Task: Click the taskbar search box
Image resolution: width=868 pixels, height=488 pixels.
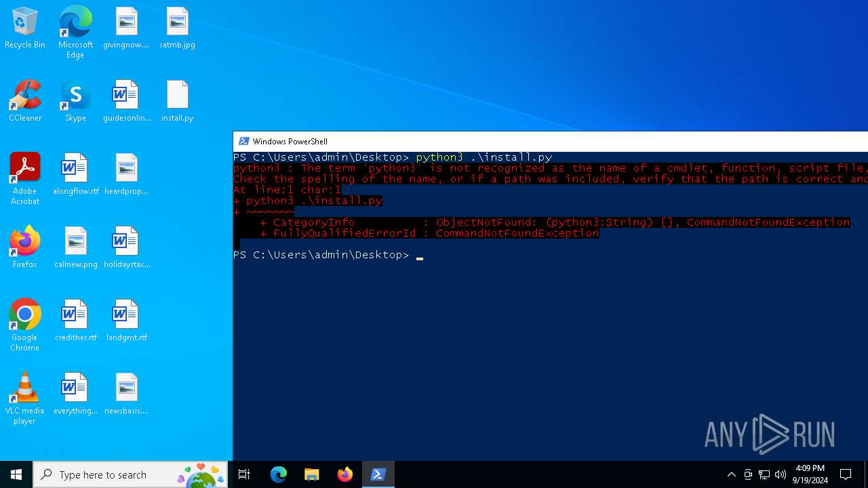Action: (130, 474)
